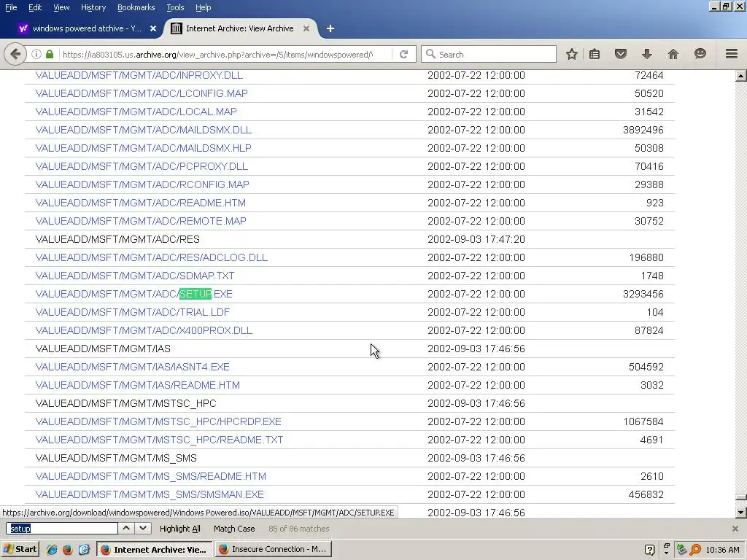The width and height of the screenshot is (747, 560).
Task: Click the 3892496 size value
Action: tap(643, 130)
